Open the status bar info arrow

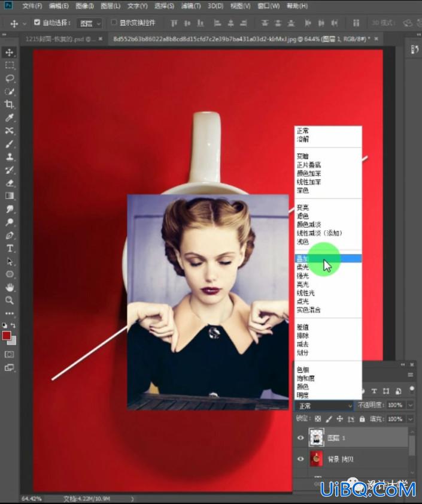[132, 499]
